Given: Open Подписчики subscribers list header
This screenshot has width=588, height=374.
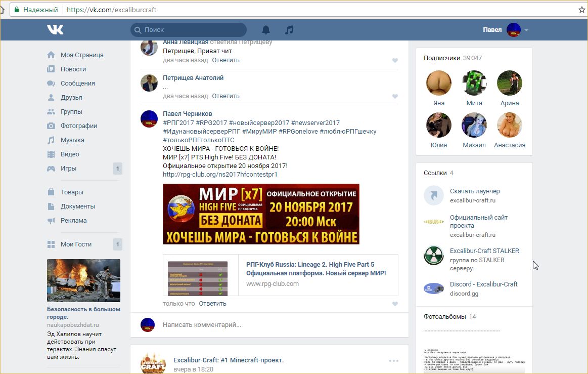Looking at the screenshot, I should coord(442,58).
